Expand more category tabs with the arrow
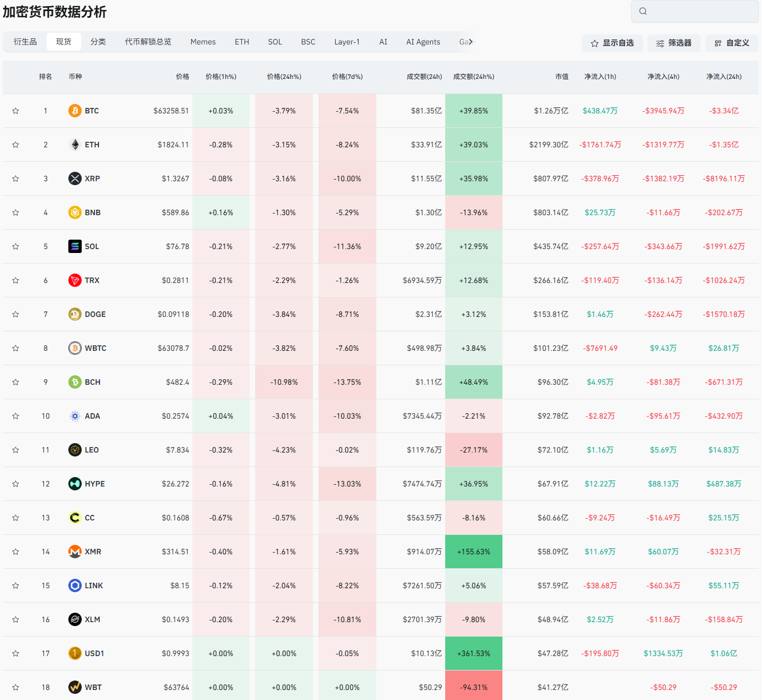762x700 pixels. (x=471, y=42)
